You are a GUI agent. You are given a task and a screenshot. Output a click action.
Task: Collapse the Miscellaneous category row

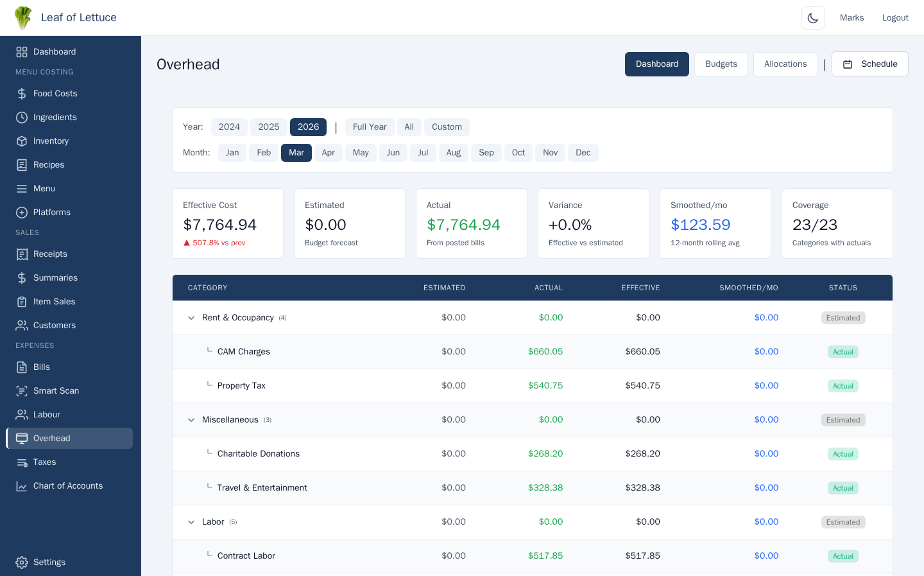tap(191, 420)
